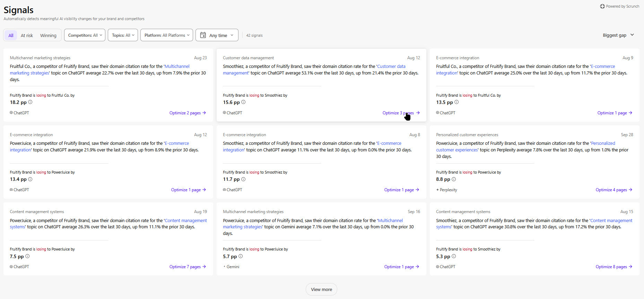Click the Aug 23 date label
Screen dimensions: 644x299
200,58
